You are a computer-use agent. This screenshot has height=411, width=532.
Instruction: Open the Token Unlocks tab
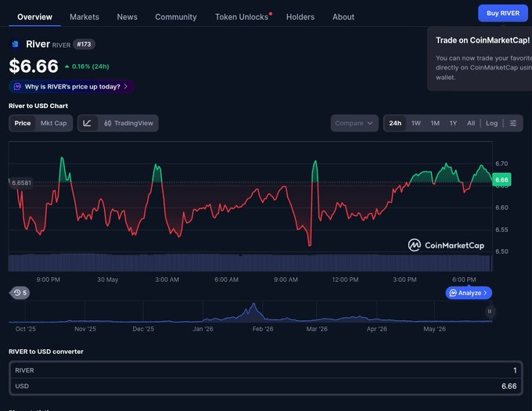point(242,17)
